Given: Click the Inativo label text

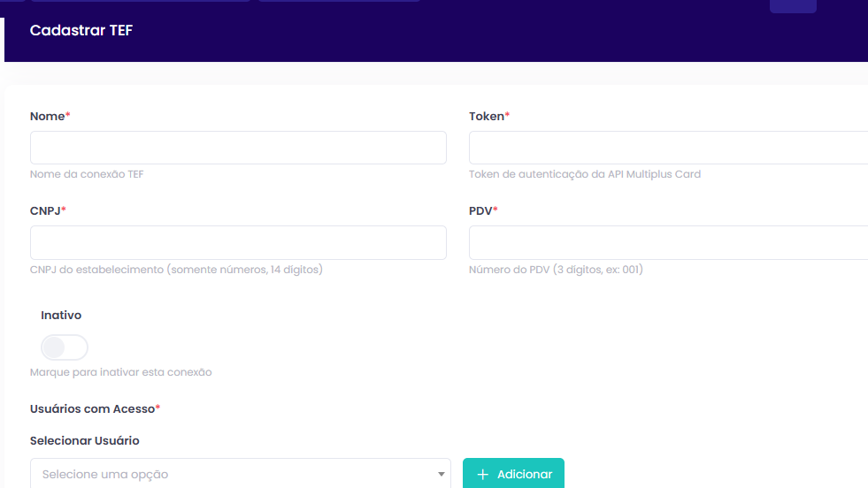Looking at the screenshot, I should pyautogui.click(x=61, y=315).
